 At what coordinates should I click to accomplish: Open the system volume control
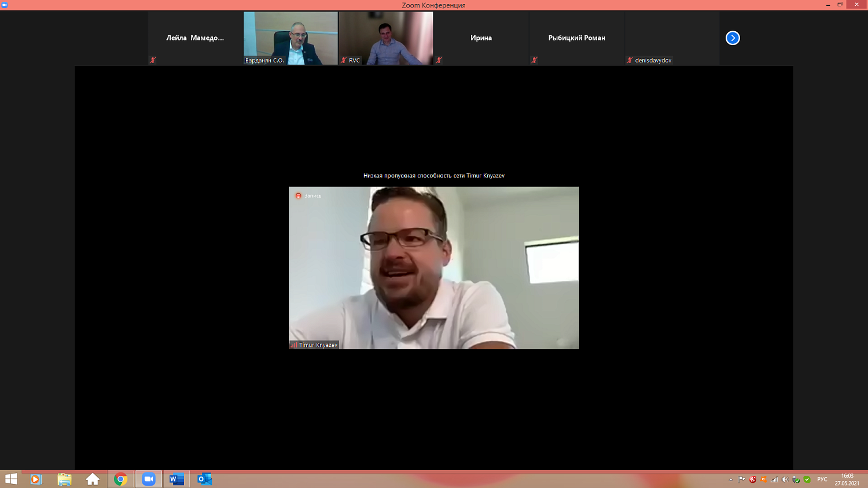[x=785, y=479]
